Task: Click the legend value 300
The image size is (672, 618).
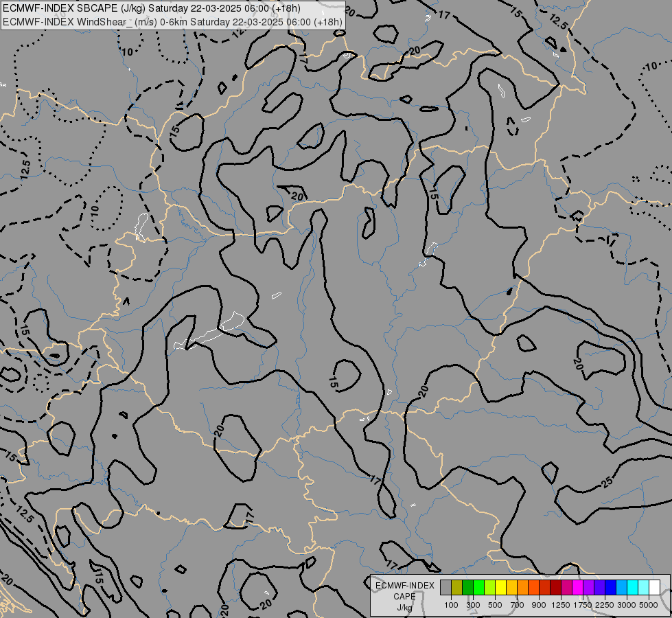Action: pyautogui.click(x=473, y=605)
